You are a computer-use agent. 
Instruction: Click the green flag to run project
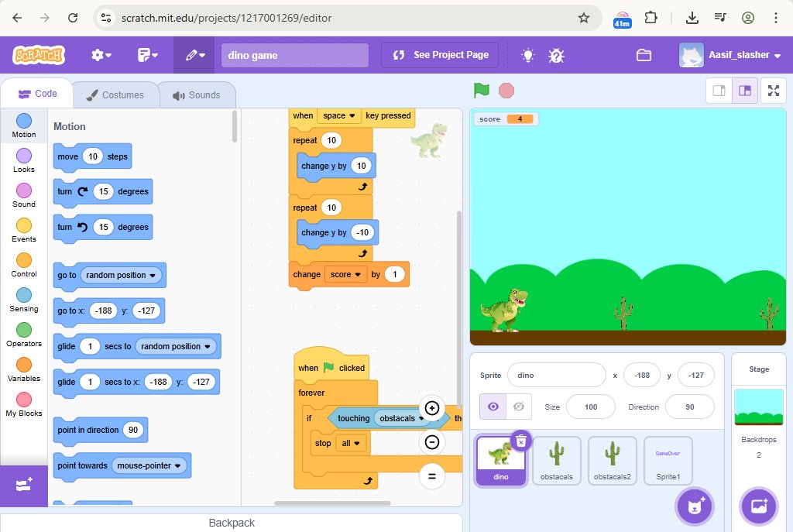point(479,91)
